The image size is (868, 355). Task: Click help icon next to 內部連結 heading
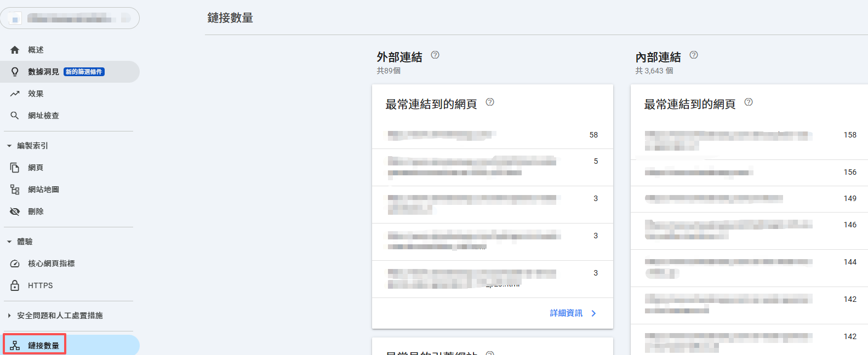[x=694, y=55]
